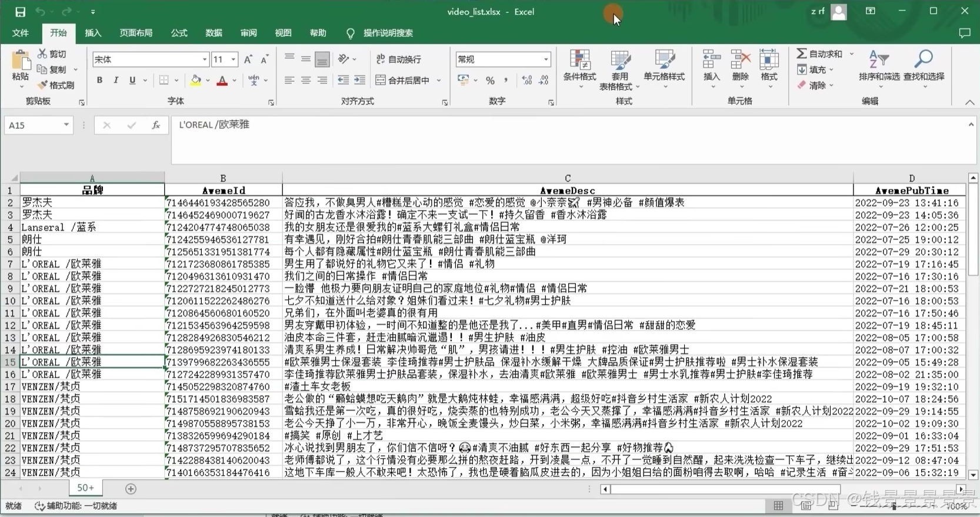Click the Decrease Indent icon
980x517 pixels.
pos(344,81)
